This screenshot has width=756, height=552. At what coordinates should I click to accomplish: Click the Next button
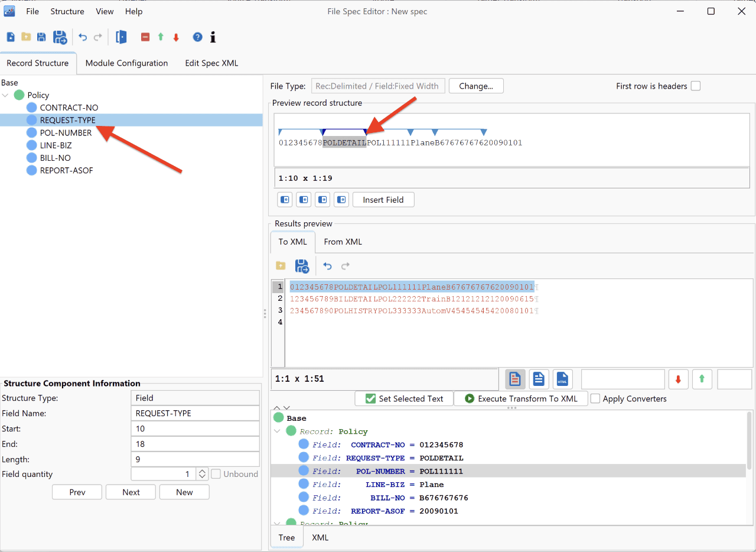click(x=131, y=492)
